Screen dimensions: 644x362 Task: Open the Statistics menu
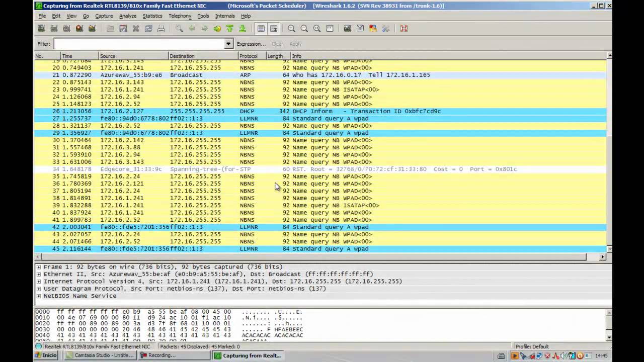[152, 16]
